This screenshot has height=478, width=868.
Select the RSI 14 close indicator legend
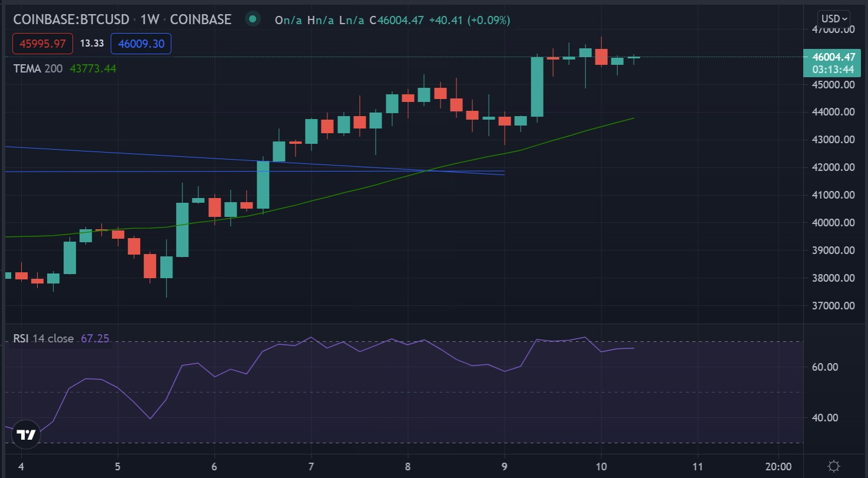[44, 338]
